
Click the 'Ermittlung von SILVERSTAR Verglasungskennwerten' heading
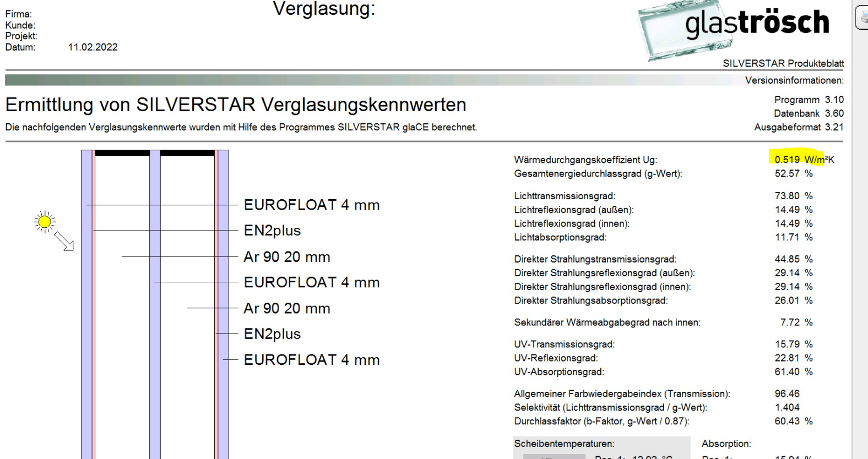[x=236, y=105]
